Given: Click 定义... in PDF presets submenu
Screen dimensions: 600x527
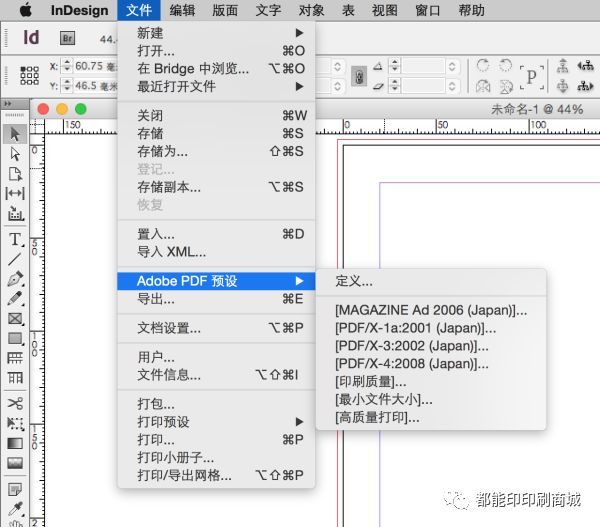Looking at the screenshot, I should (354, 281).
